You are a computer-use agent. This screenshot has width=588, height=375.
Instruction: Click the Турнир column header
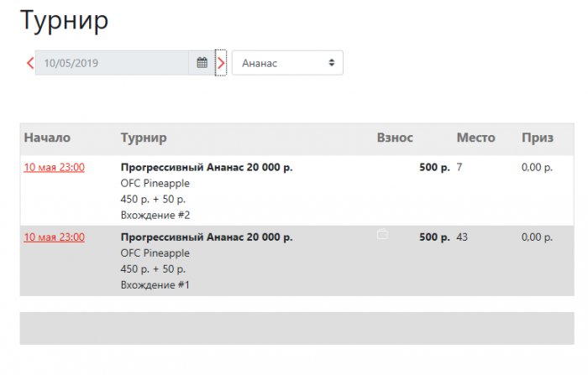tap(144, 138)
